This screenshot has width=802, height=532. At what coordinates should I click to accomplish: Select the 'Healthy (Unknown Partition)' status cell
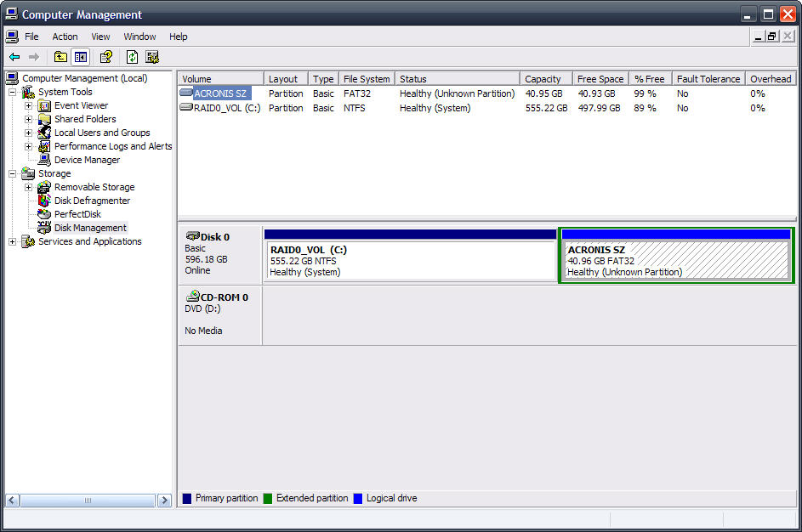coord(458,93)
